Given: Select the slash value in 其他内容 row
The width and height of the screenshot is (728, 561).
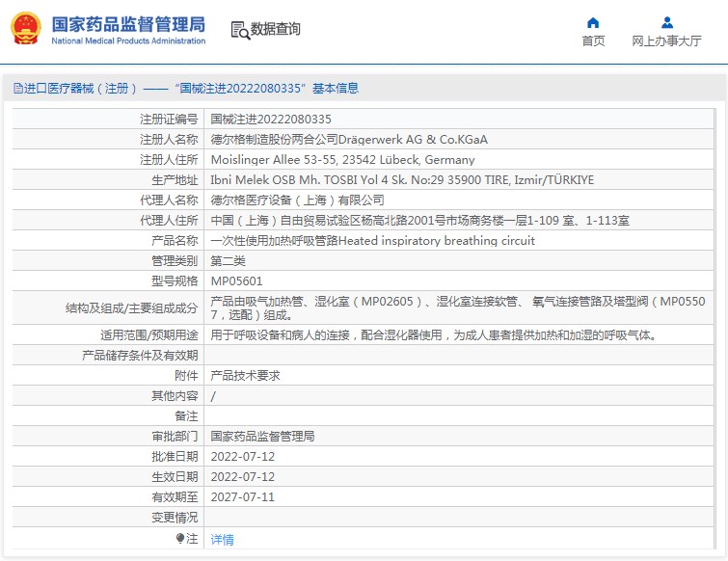Looking at the screenshot, I should 213,396.
